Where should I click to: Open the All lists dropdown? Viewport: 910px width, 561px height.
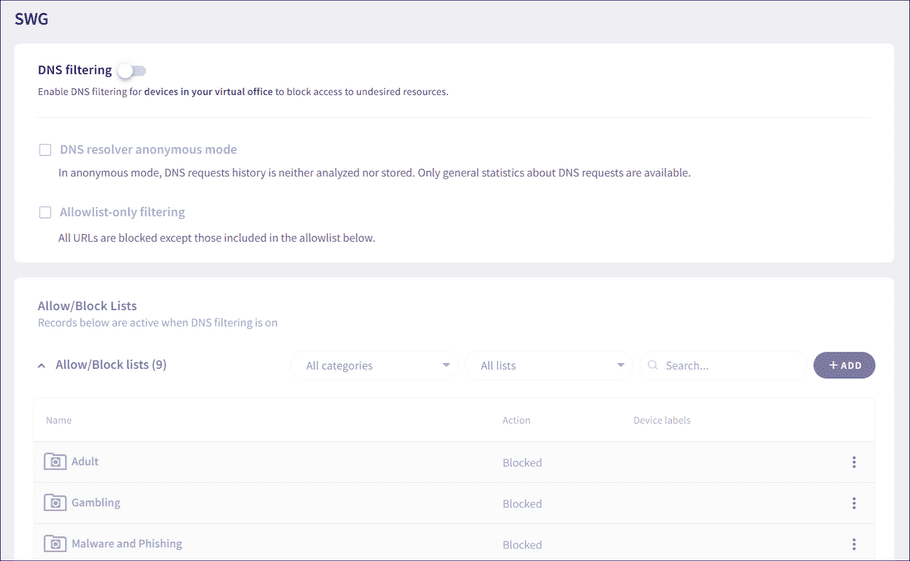coord(549,365)
